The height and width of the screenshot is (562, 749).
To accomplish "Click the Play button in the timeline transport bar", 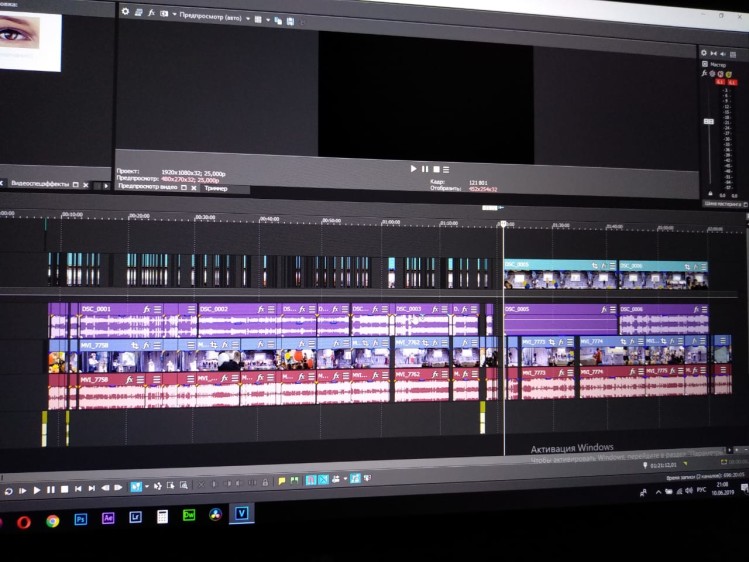I will click(x=37, y=490).
